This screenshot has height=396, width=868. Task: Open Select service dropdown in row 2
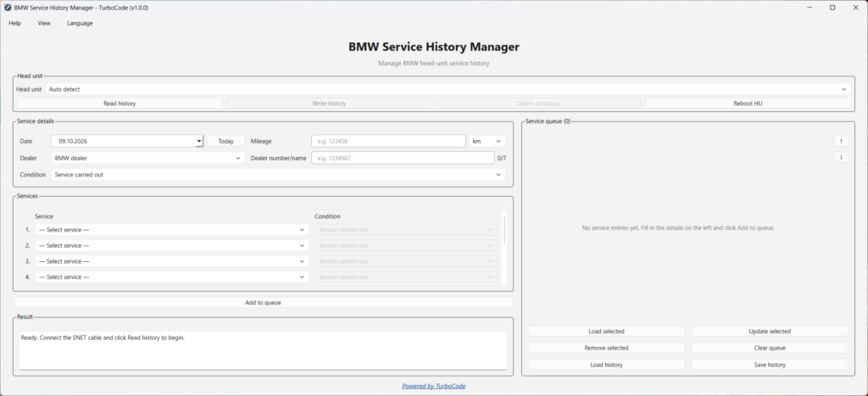tap(172, 245)
